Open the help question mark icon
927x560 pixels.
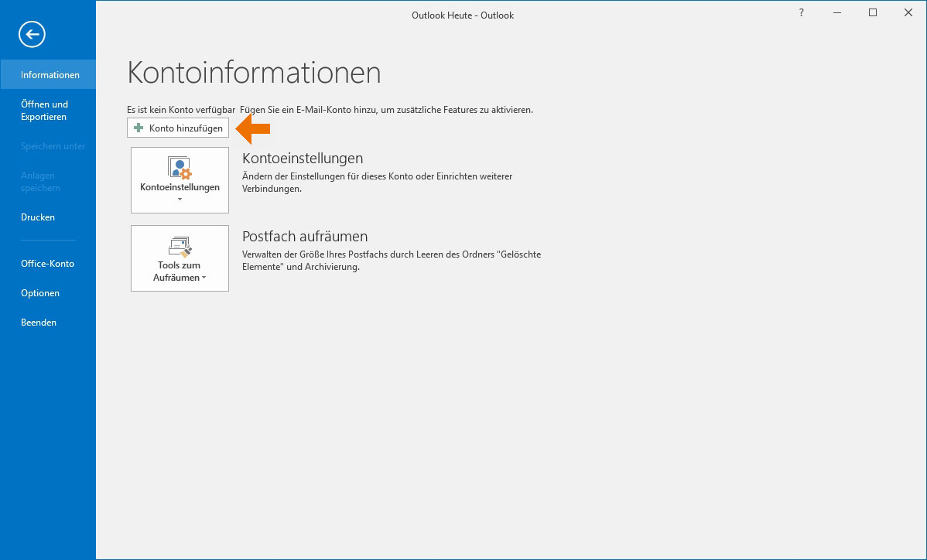coord(802,12)
